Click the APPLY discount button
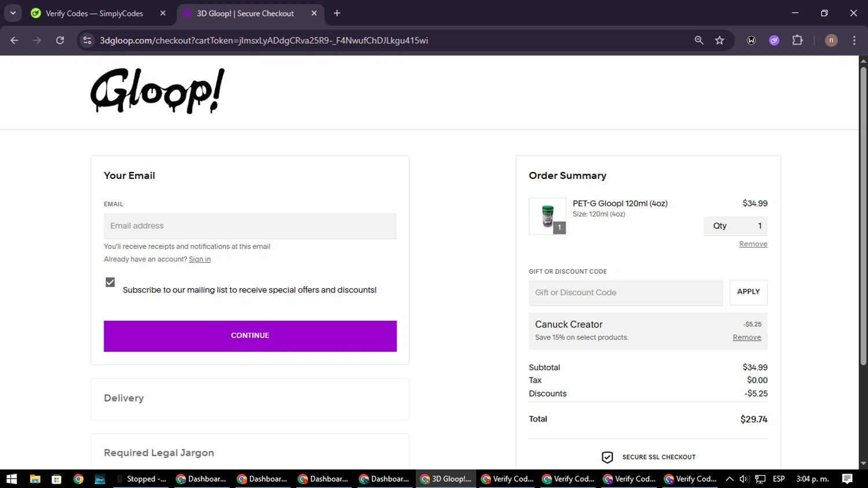Screen dimensions: 868x488 (748, 292)
